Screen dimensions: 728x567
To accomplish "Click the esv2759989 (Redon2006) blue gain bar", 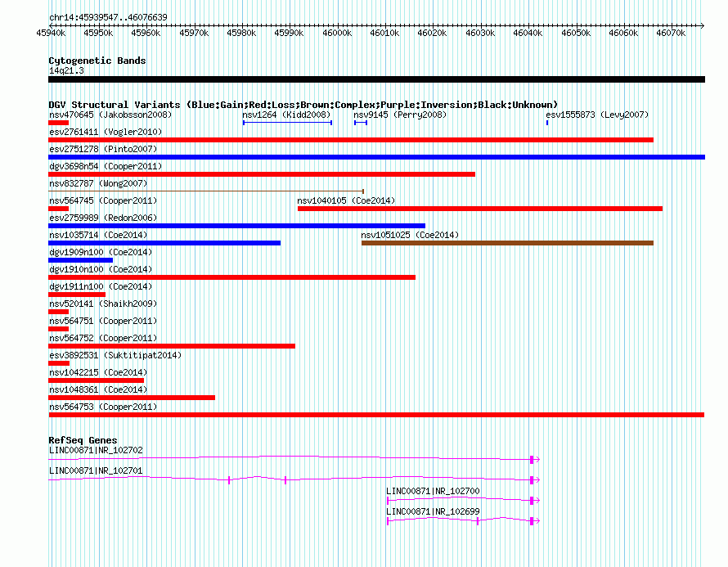I will [236, 226].
